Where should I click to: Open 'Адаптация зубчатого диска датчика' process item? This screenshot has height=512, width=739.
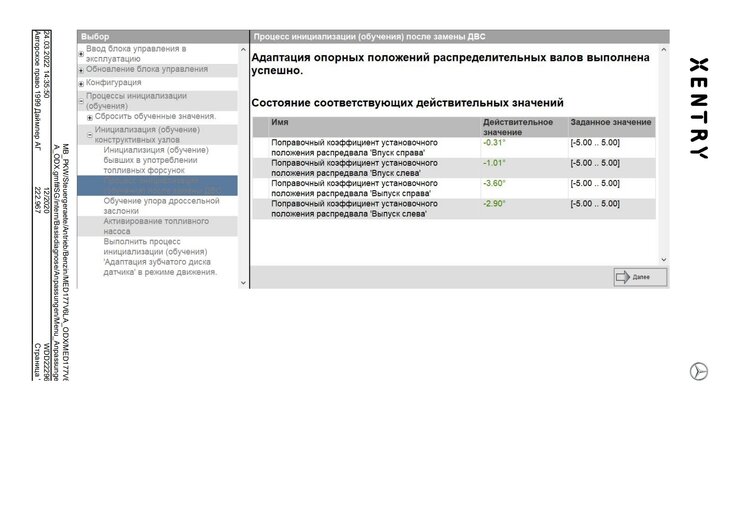160,256
